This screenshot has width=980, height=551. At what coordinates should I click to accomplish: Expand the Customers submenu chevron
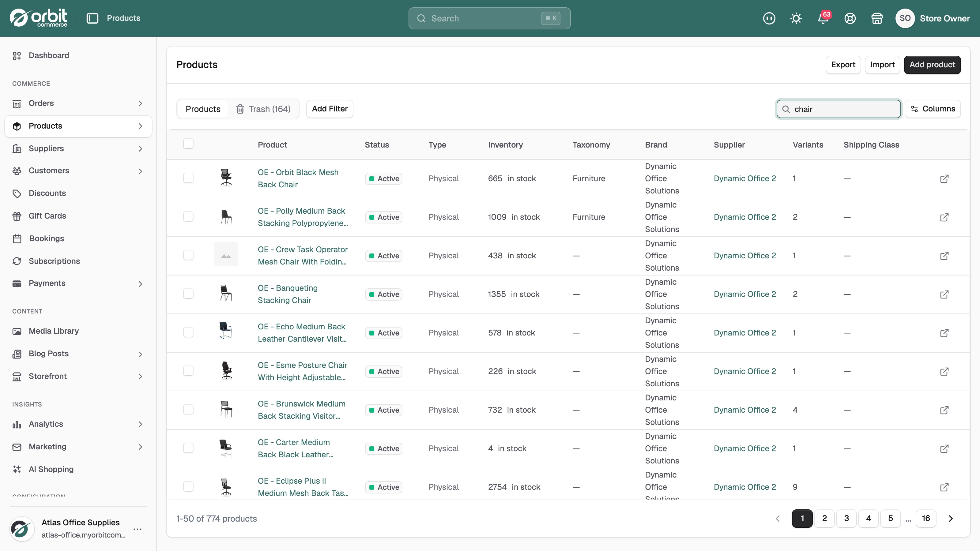[140, 171]
